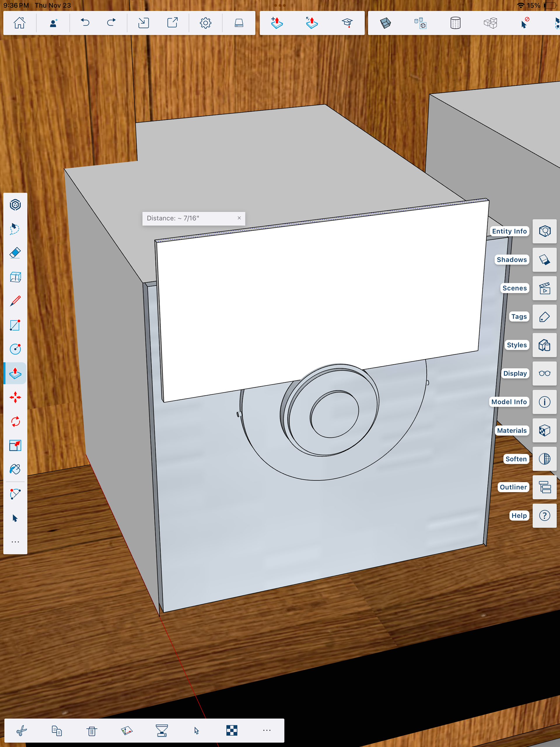The width and height of the screenshot is (560, 747).
Task: Toggle the checkerboard transparency icon
Action: pyautogui.click(x=232, y=730)
